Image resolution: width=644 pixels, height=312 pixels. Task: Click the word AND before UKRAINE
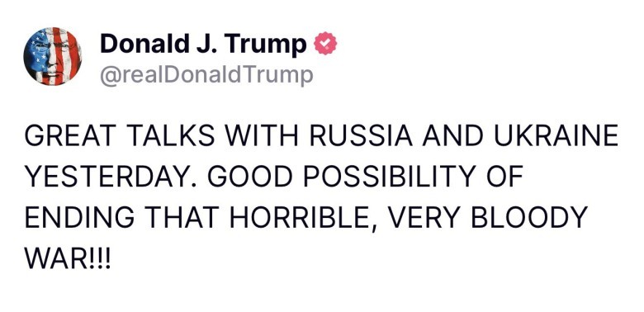point(453,136)
